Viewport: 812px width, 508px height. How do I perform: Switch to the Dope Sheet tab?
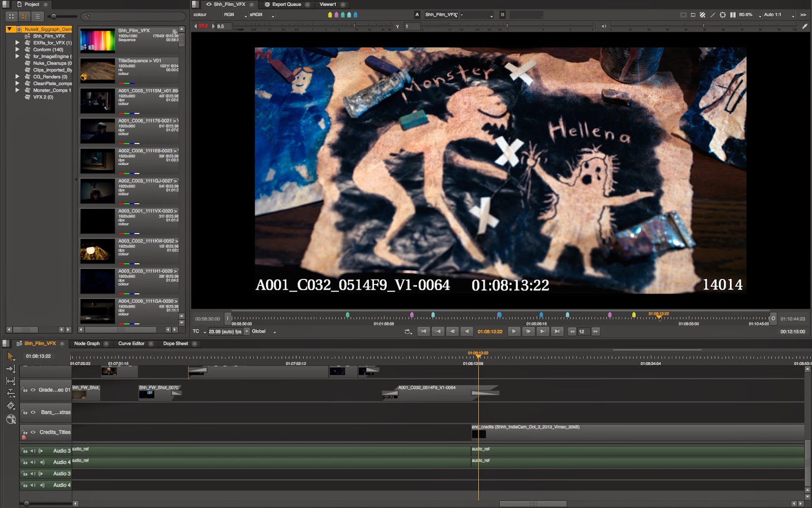tap(177, 343)
